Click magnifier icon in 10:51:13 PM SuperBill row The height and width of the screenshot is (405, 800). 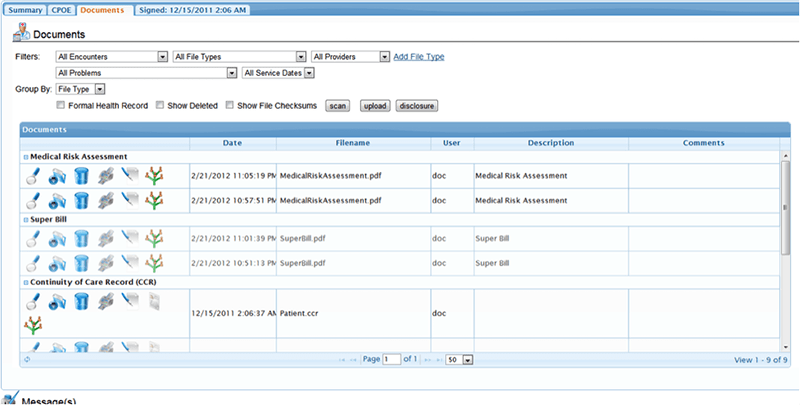[33, 263]
